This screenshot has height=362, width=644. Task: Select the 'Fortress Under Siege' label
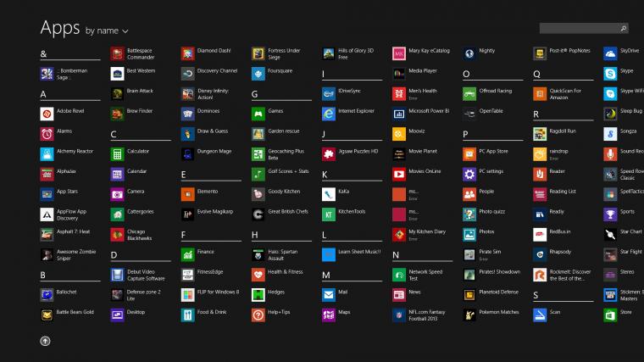click(284, 53)
